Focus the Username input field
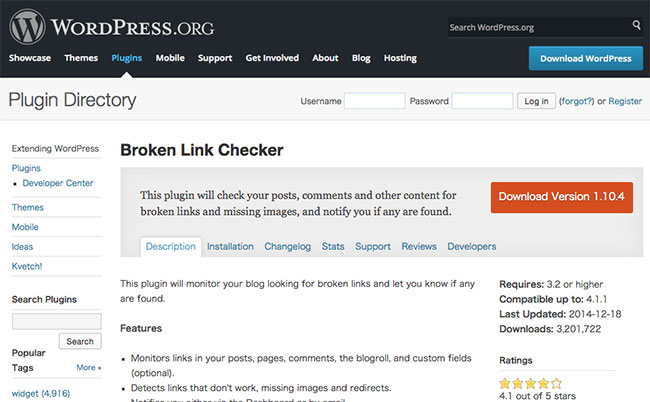This screenshot has height=402, width=650. pos(374,101)
